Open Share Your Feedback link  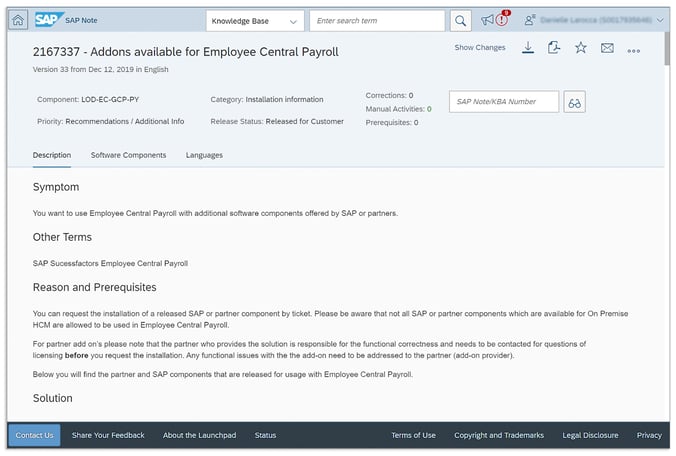108,435
